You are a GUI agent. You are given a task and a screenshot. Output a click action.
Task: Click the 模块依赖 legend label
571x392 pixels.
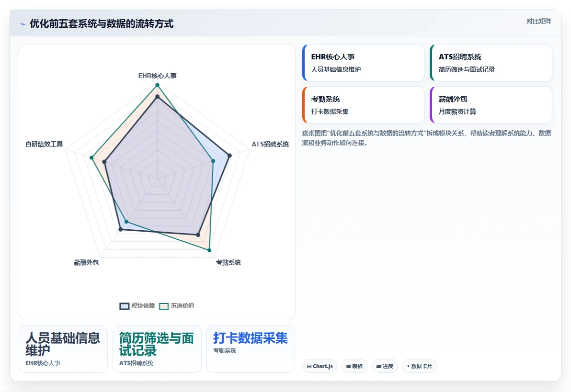click(x=143, y=306)
